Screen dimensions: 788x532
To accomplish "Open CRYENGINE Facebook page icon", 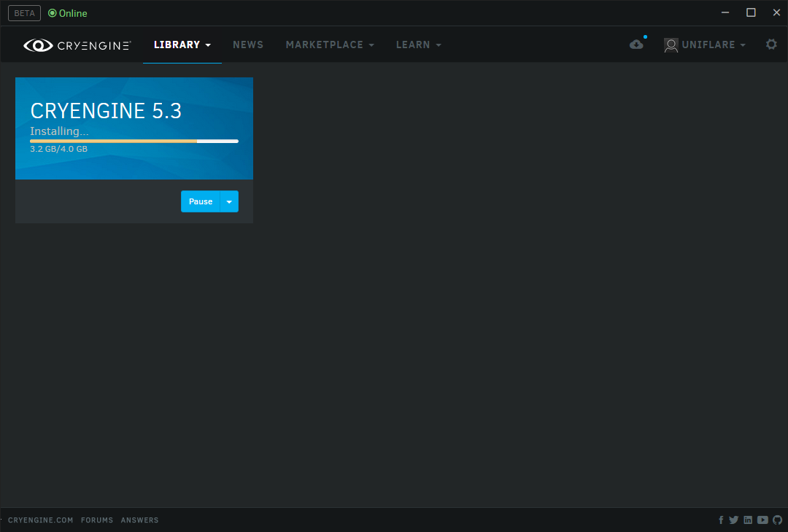I will 721,520.
